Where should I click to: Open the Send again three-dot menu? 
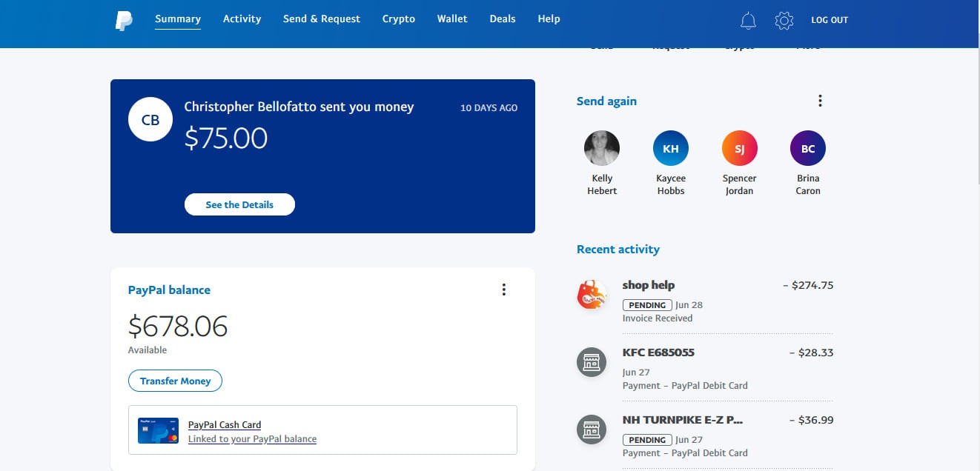tap(820, 101)
